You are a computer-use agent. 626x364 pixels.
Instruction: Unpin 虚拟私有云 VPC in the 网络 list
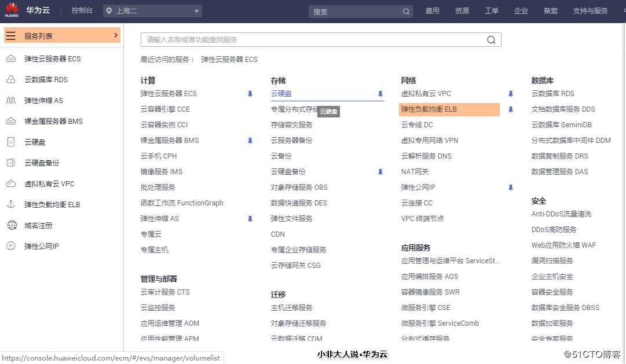point(510,94)
